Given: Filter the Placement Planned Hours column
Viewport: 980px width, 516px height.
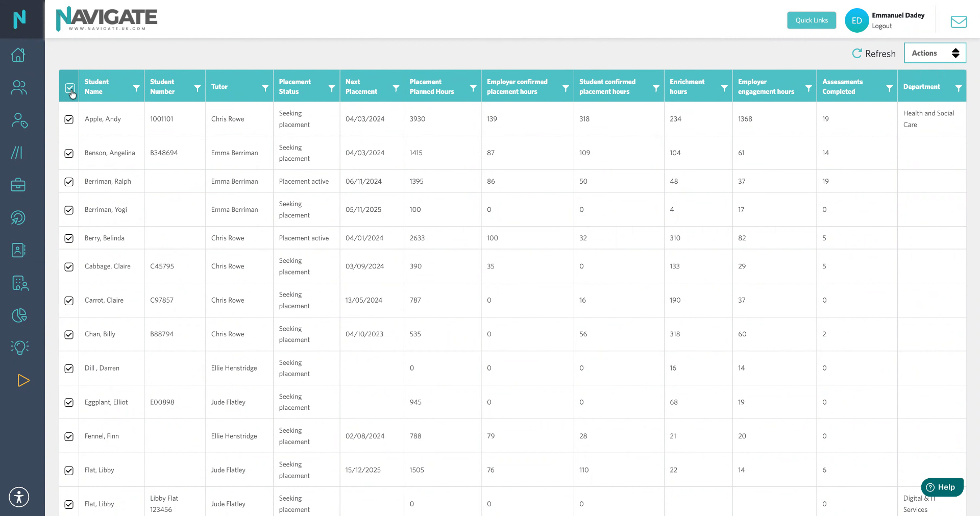Looking at the screenshot, I should pyautogui.click(x=473, y=88).
